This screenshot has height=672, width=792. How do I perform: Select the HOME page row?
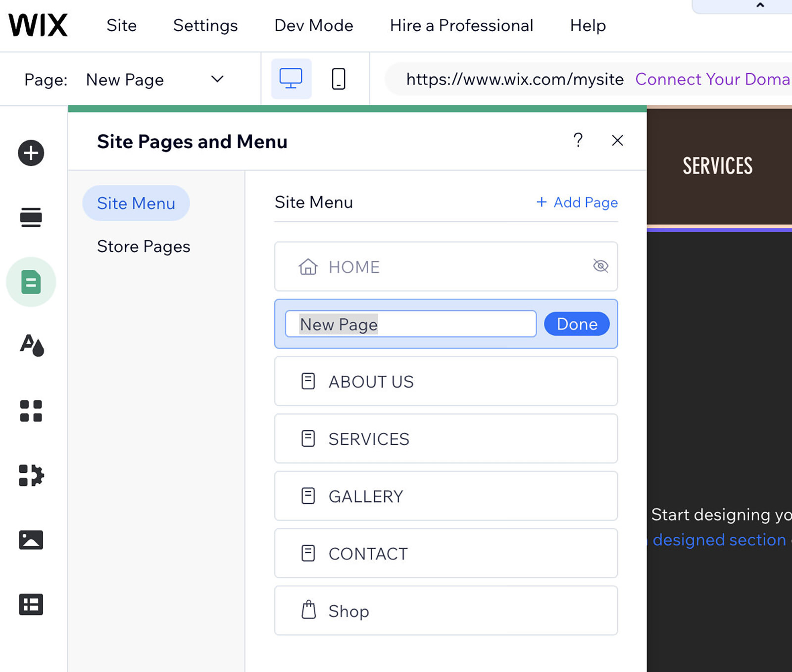pos(446,266)
